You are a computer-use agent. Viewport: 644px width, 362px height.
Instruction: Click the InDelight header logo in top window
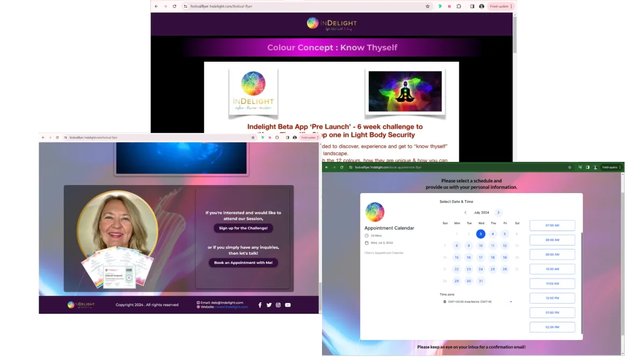point(332,23)
